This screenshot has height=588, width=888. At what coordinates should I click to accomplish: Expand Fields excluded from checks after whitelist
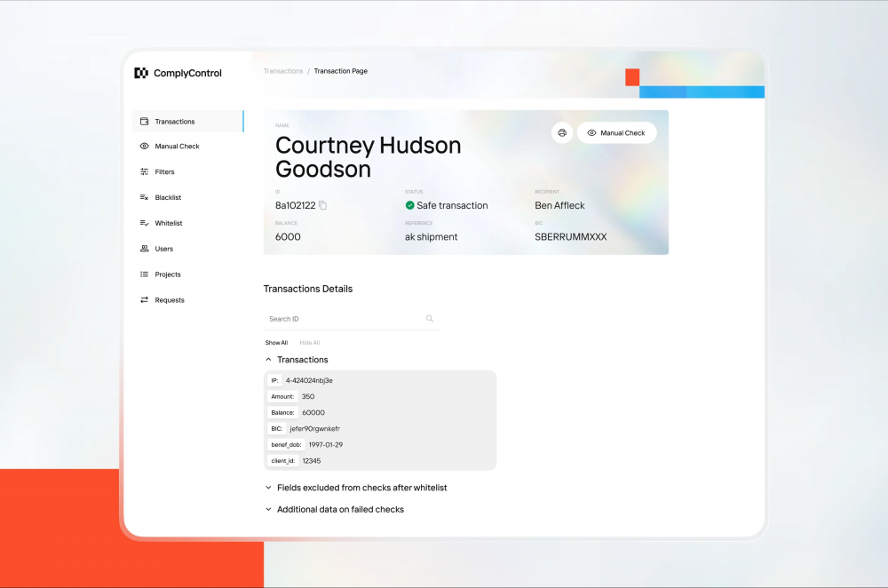click(x=269, y=488)
